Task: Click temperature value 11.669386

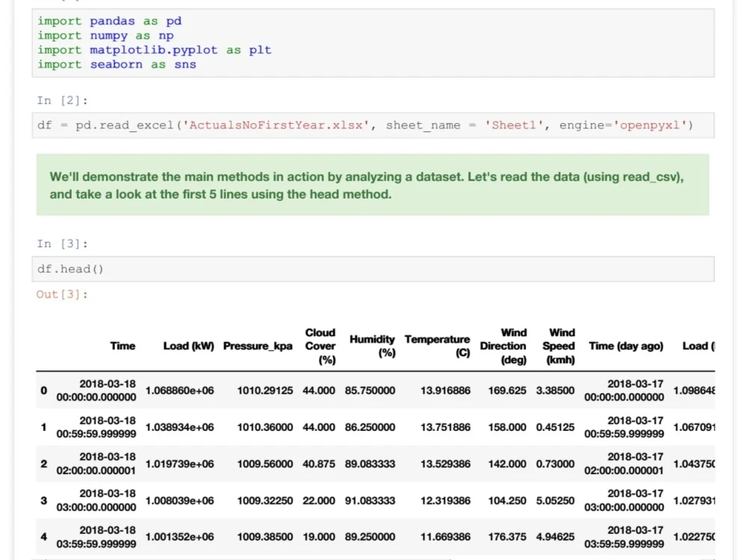Action: (x=445, y=537)
